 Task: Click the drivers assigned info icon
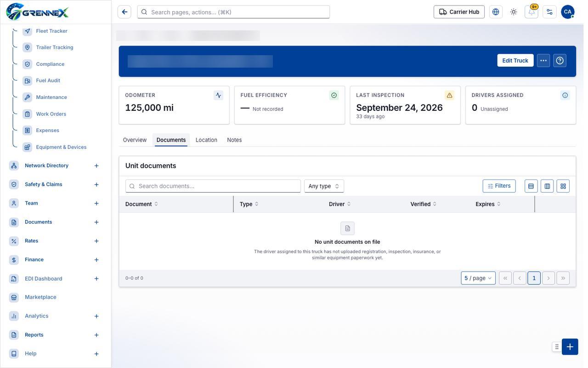pos(565,95)
